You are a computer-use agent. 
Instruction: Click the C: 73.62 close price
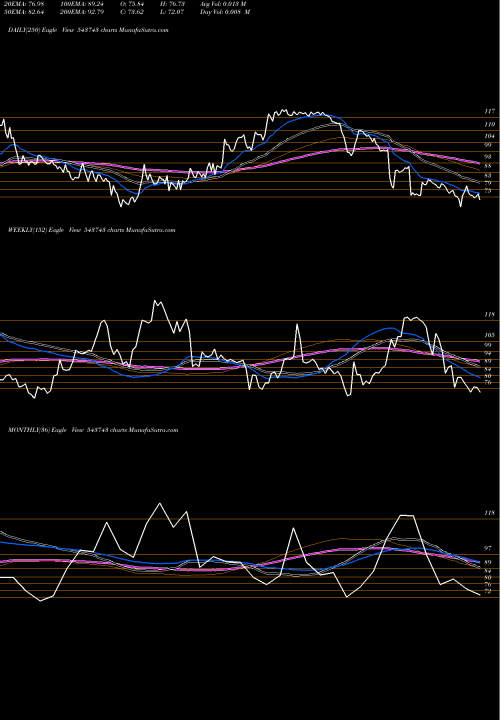pos(134,12)
